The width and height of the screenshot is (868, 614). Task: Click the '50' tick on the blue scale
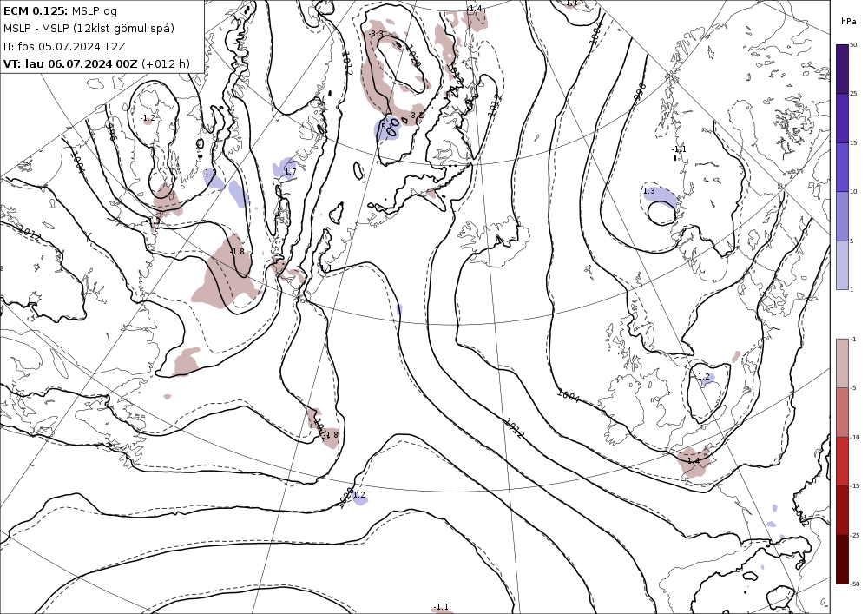coord(853,45)
